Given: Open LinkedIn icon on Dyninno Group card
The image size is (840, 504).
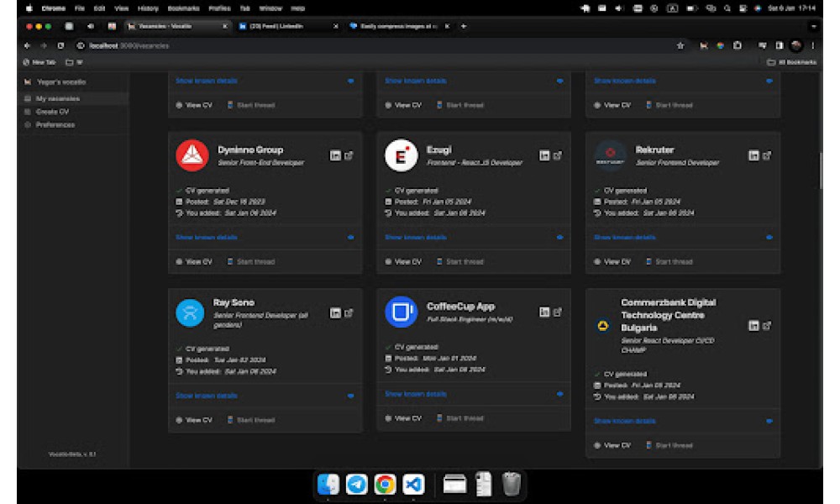Looking at the screenshot, I should tap(335, 156).
